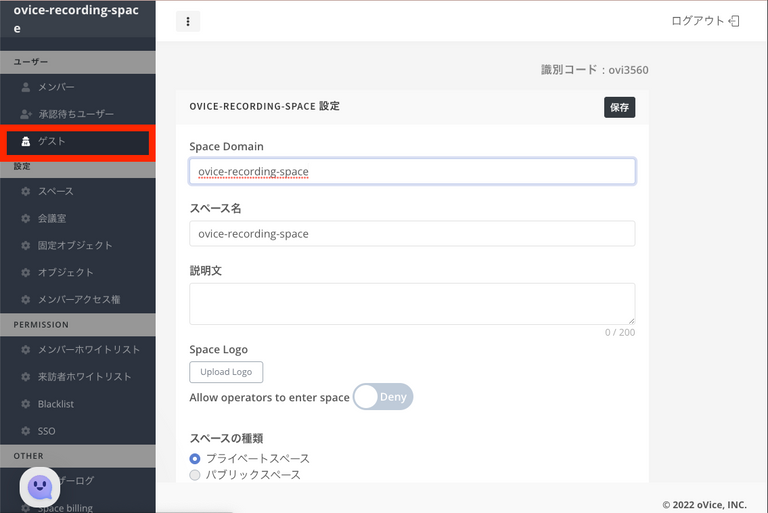The width and height of the screenshot is (768, 513).
Task: Click the gear icon beside SSO
Action: pyautogui.click(x=26, y=431)
